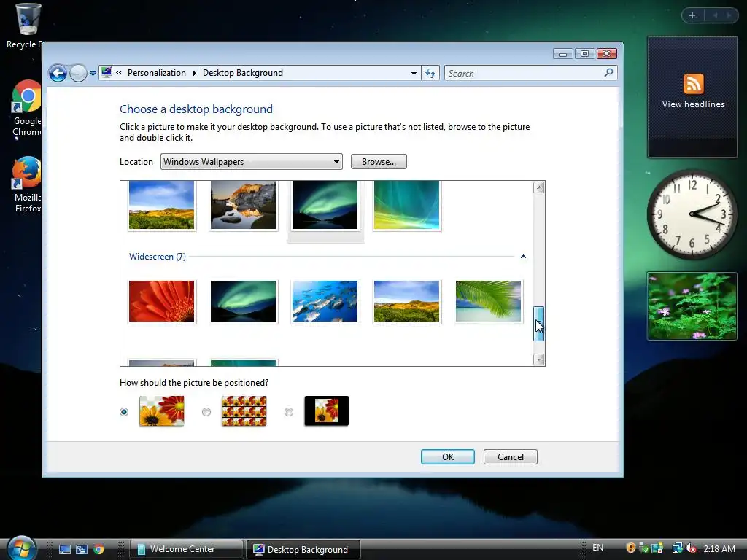Click the slide show flowers picture gadget

[x=692, y=306]
